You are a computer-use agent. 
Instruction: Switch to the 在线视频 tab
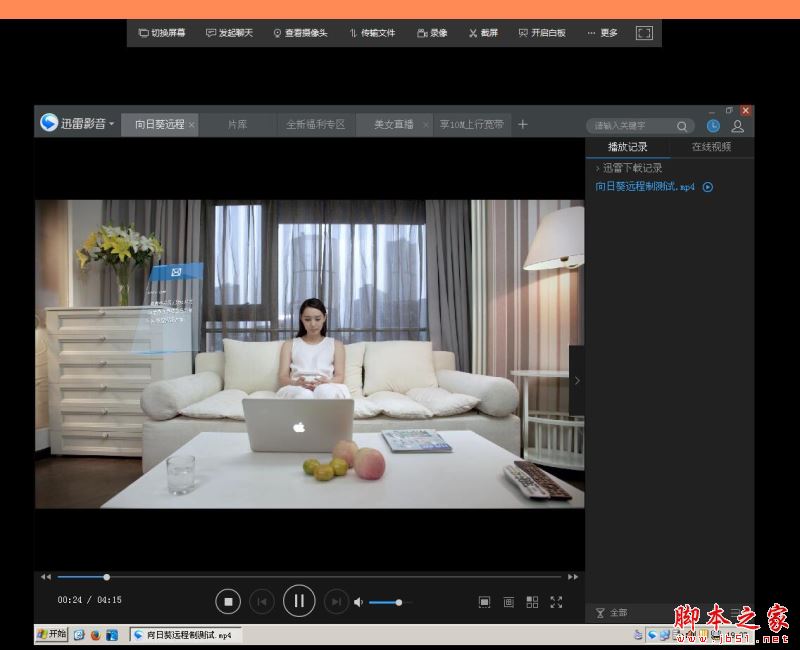pyautogui.click(x=711, y=147)
